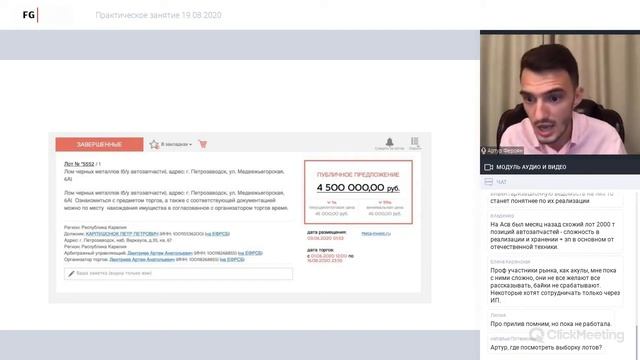Click the chat message 'станет понятнее по их реализации'
The height and width of the screenshot is (360, 640).
coord(540,201)
